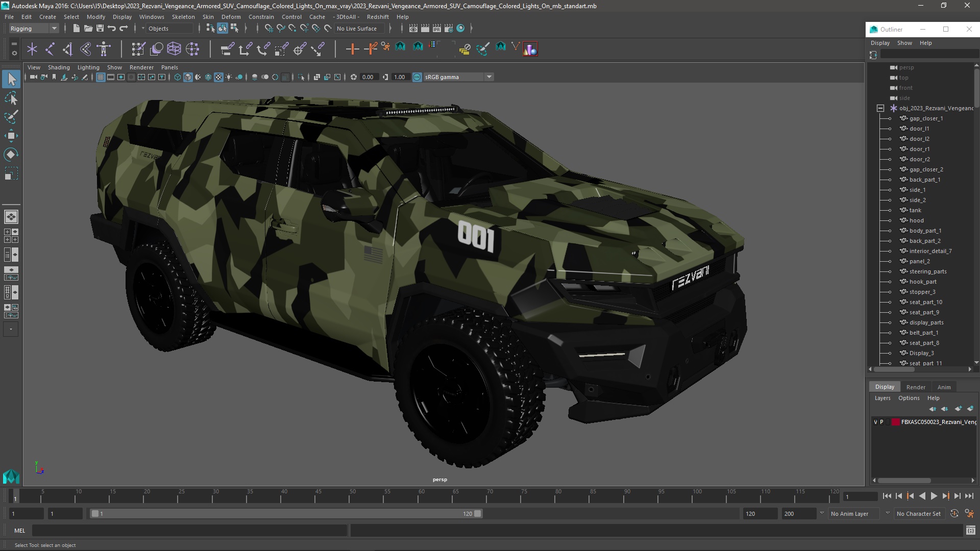
Task: Play animation backwards
Action: coord(922,496)
